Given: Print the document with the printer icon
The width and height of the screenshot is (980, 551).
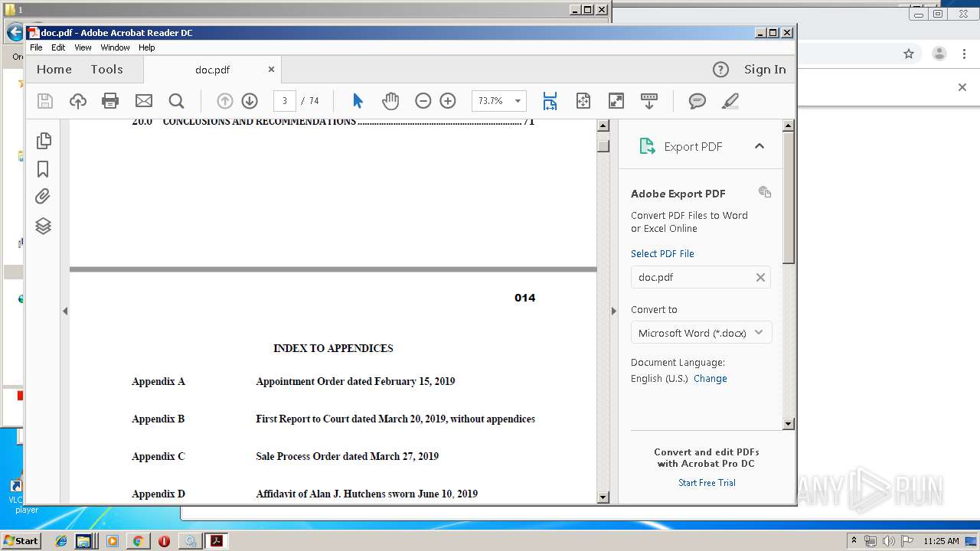Looking at the screenshot, I should pos(110,101).
